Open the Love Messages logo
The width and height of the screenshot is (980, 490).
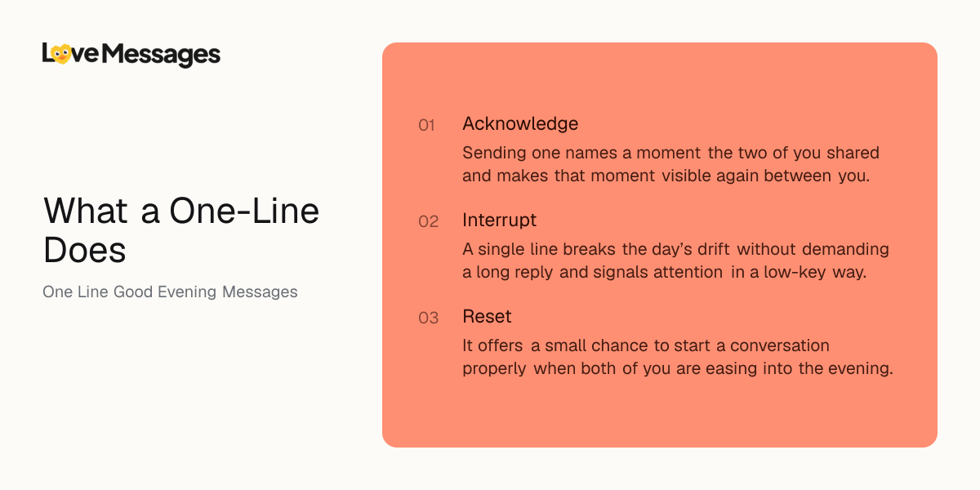tap(131, 55)
